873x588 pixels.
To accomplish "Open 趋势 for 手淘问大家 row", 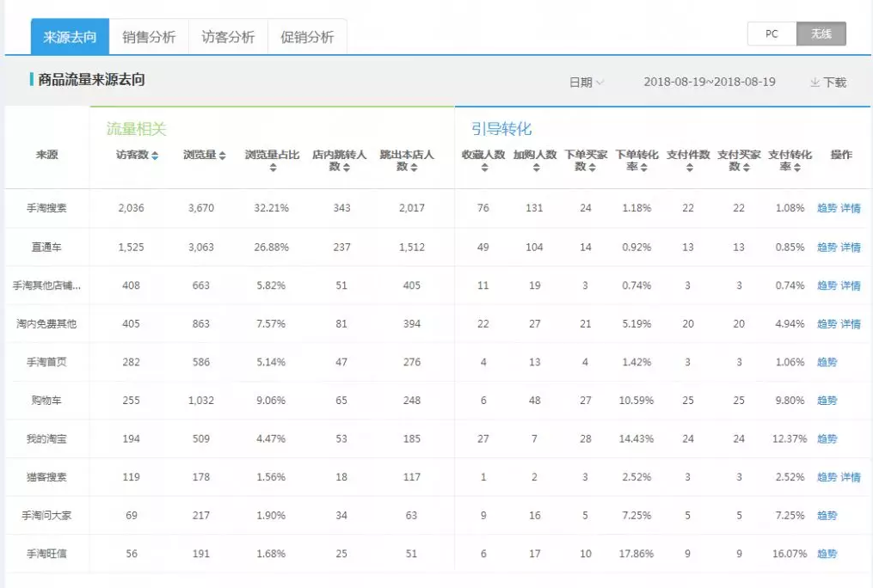I will pos(827,516).
